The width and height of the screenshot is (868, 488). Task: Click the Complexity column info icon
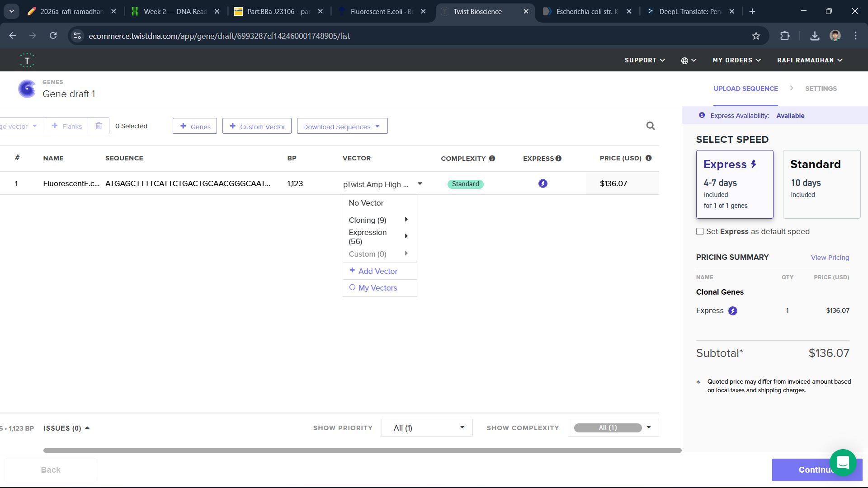[x=492, y=159]
